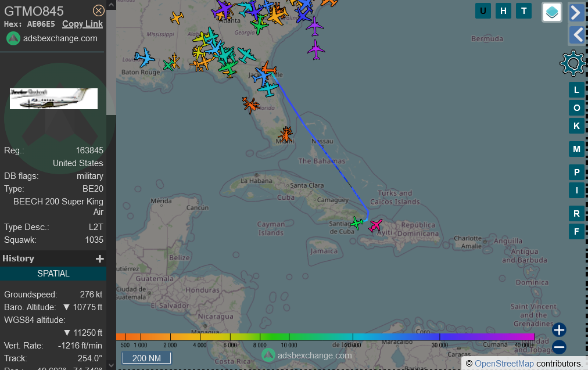Select the blue aircraft near Louisiana
The image size is (588, 370).
coord(144,58)
